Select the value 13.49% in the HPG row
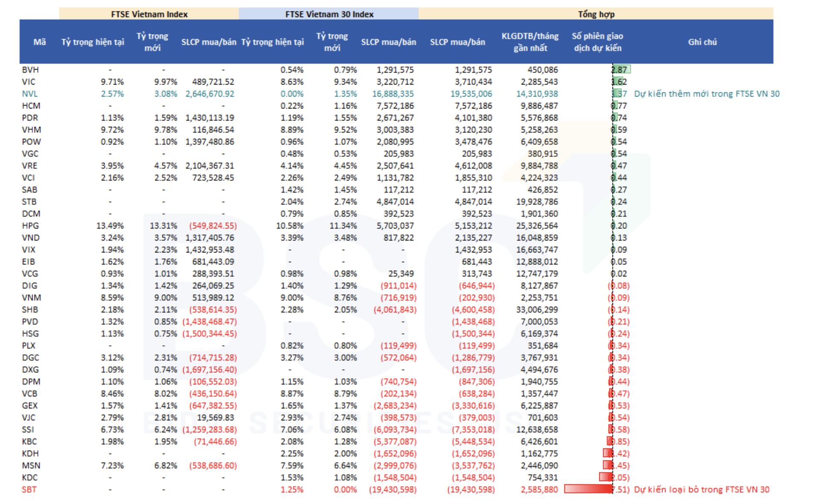 click(x=110, y=226)
